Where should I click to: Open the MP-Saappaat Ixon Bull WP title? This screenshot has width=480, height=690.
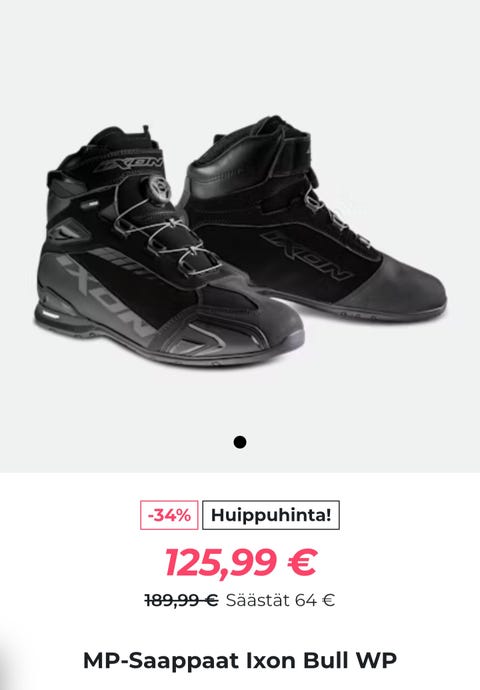point(240,660)
